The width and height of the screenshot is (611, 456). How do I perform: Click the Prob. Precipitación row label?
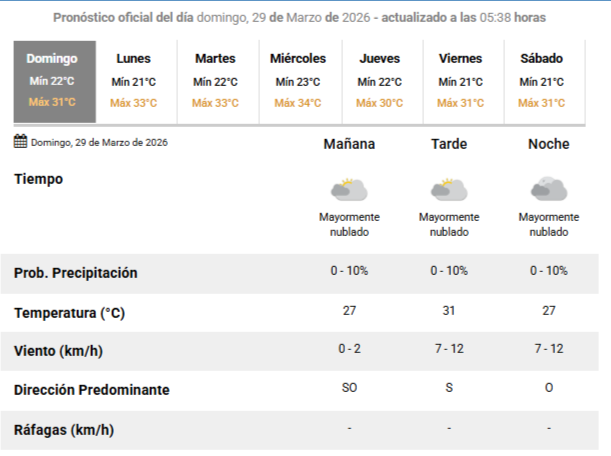pyautogui.click(x=76, y=273)
